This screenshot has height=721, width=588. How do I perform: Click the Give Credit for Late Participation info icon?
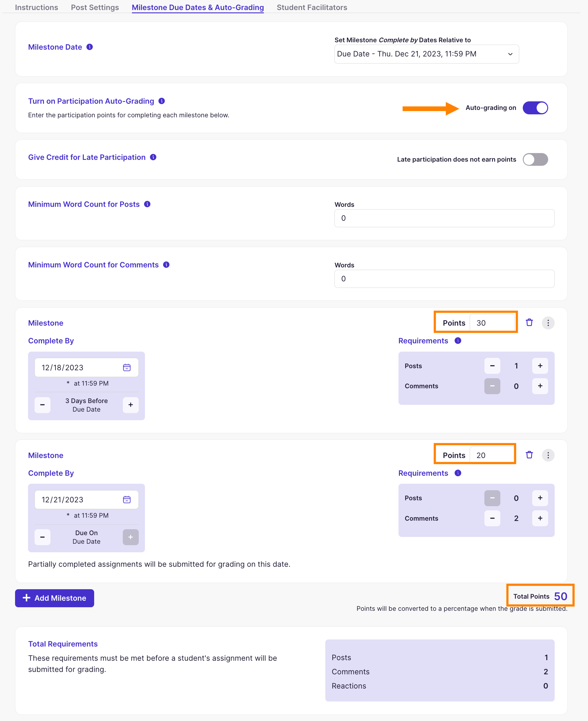(153, 157)
